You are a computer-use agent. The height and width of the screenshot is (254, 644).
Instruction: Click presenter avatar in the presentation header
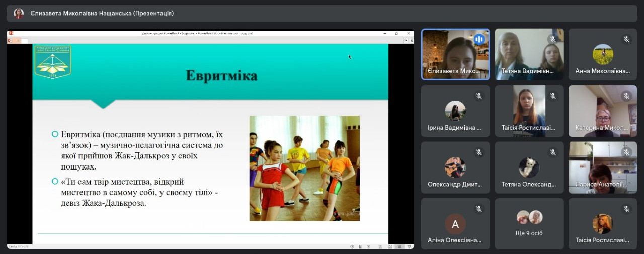19,14
